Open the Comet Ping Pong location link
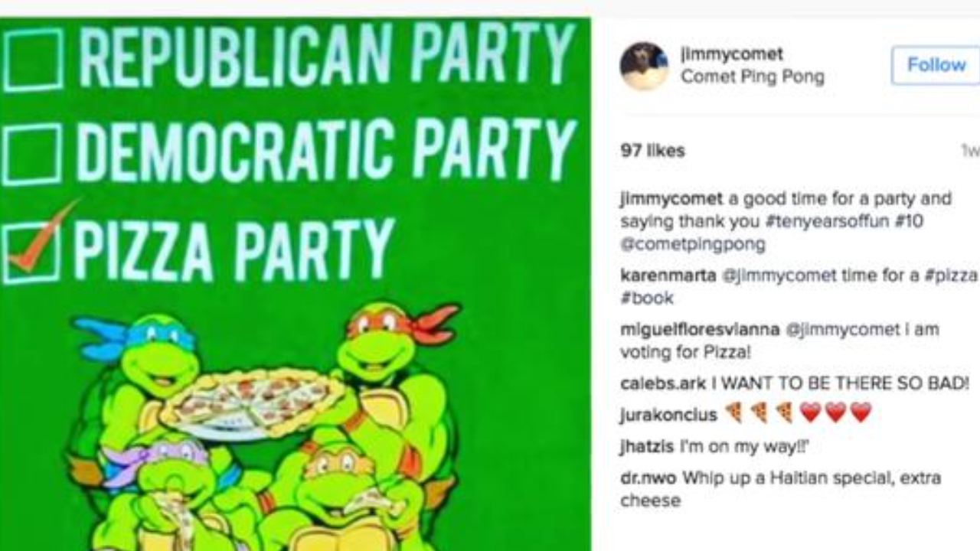 752,77
